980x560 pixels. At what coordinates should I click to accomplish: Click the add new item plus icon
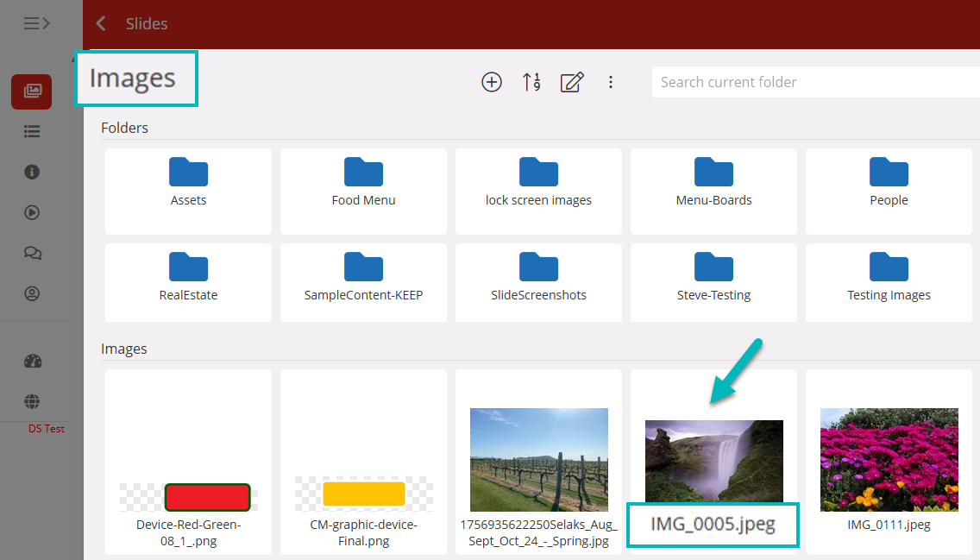(492, 82)
